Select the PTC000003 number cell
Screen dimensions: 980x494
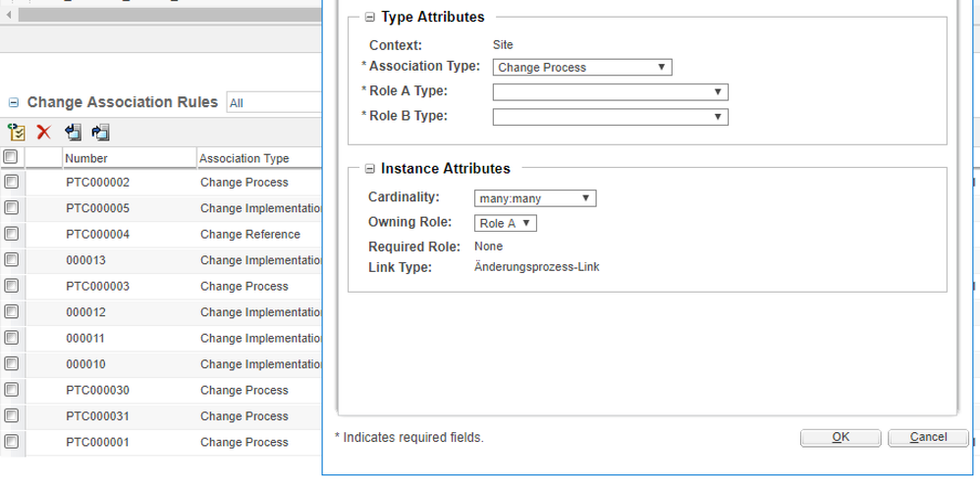(97, 287)
